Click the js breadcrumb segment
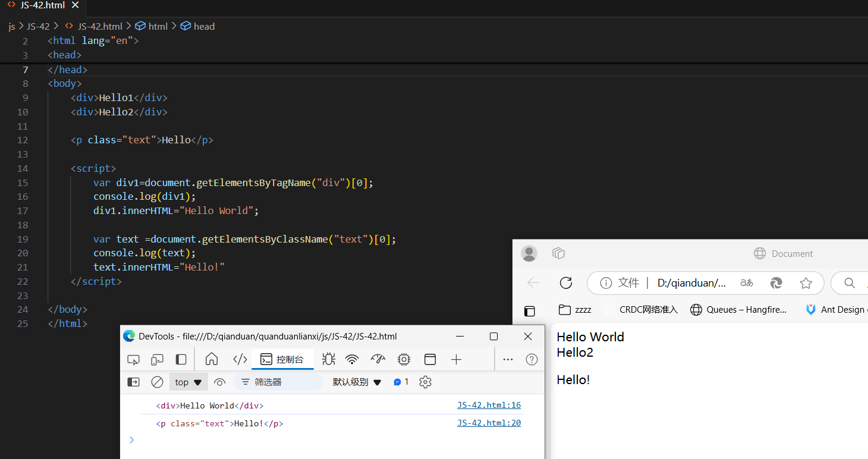Viewport: 868px width, 459px height. tap(12, 26)
